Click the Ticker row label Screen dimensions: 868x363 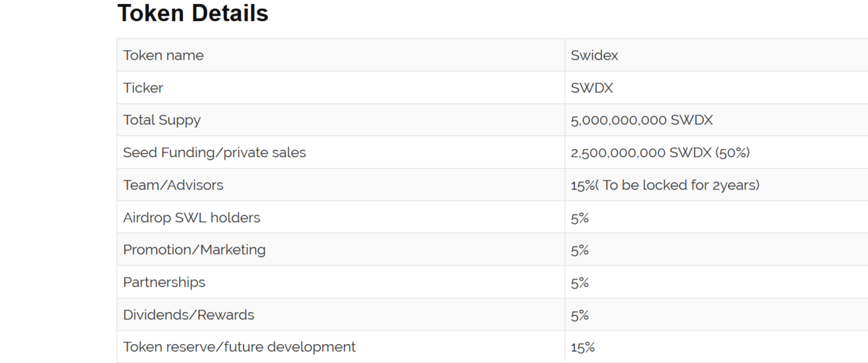(143, 88)
